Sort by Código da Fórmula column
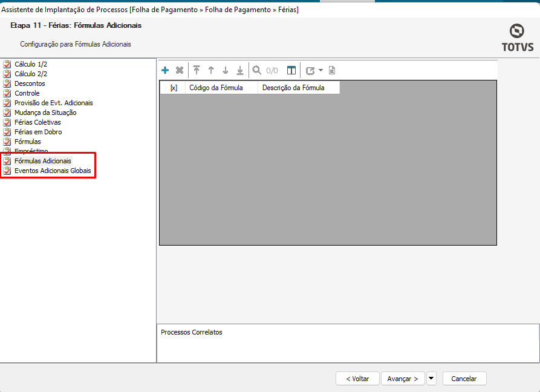 221,88
